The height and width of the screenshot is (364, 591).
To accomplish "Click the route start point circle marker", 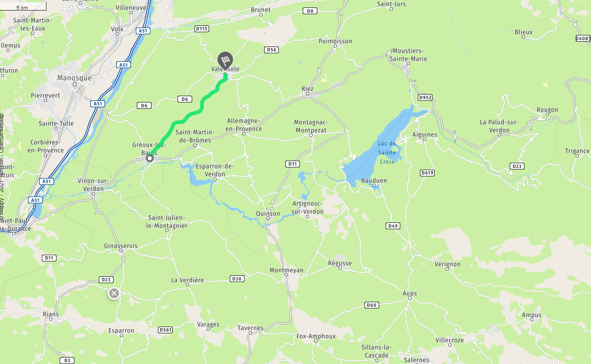I will pyautogui.click(x=149, y=158).
